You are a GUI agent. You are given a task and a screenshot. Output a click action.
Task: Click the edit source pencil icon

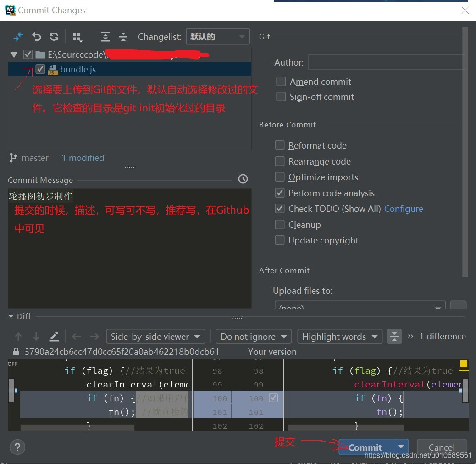(54, 337)
